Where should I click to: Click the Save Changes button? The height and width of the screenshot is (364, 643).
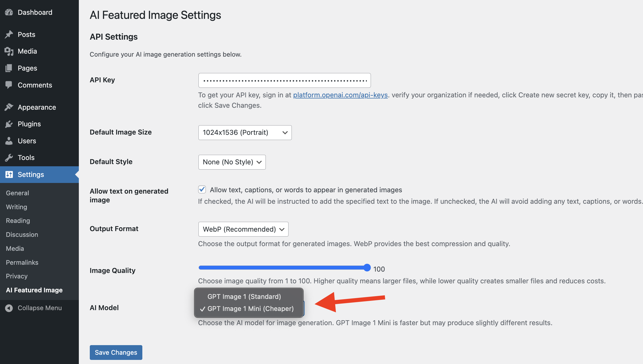pos(116,352)
